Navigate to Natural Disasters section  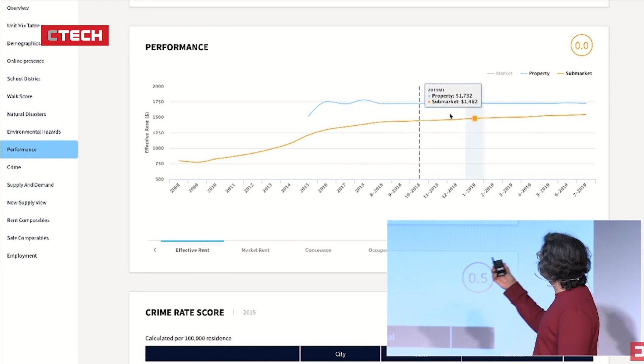tap(26, 114)
